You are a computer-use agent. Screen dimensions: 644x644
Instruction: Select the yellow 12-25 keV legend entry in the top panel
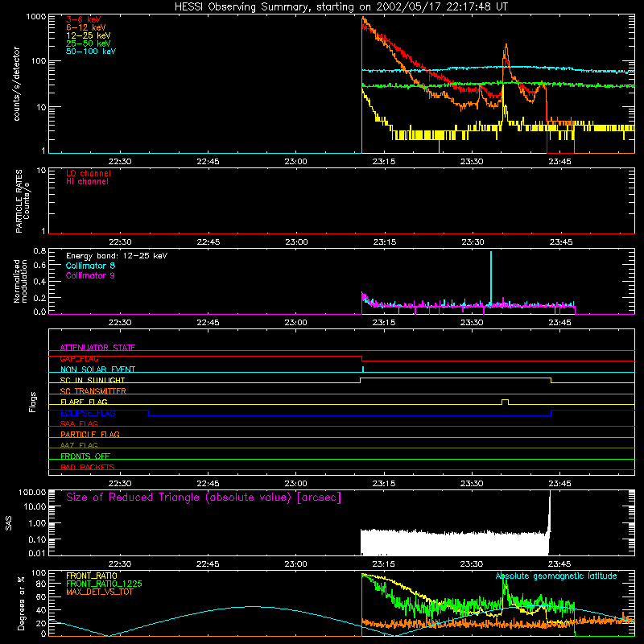[x=89, y=35]
